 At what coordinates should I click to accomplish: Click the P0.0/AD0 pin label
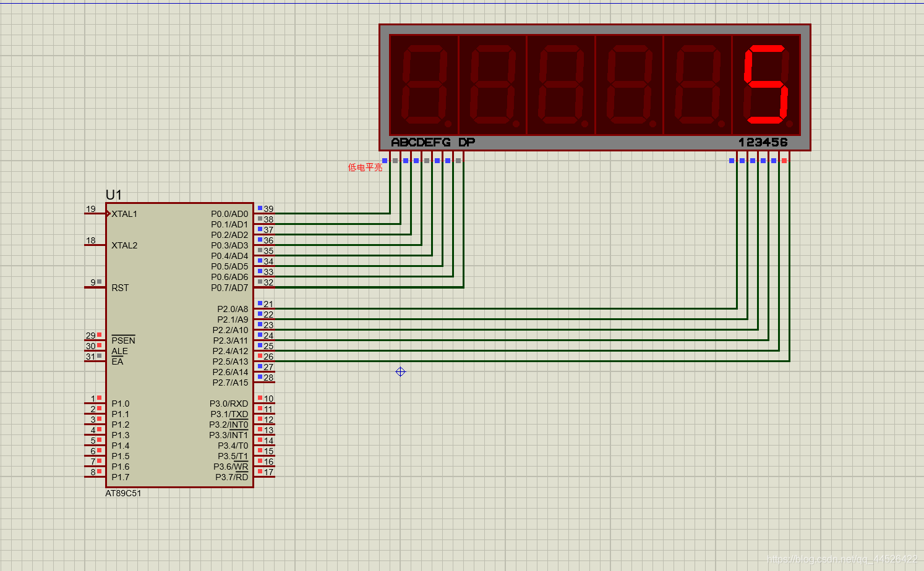click(x=229, y=214)
